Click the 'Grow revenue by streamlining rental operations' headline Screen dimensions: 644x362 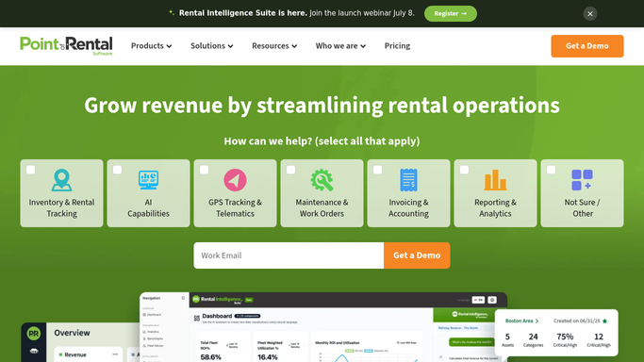[322, 105]
